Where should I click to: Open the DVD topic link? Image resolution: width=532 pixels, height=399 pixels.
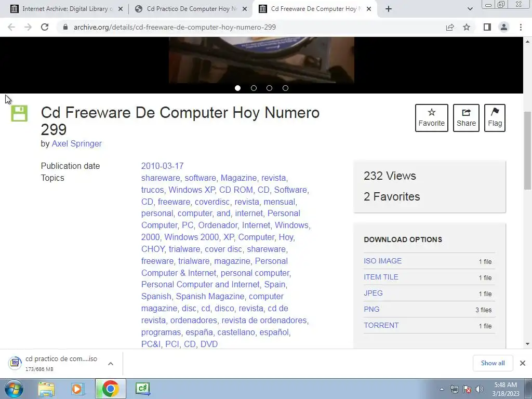click(x=209, y=344)
